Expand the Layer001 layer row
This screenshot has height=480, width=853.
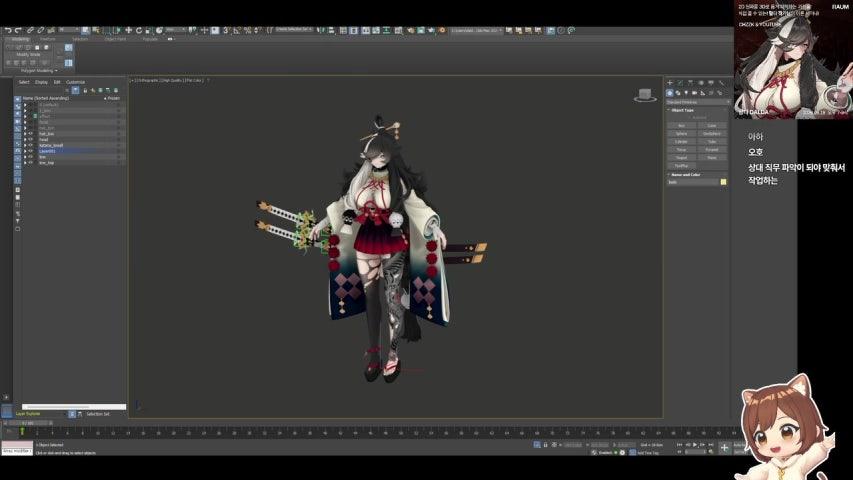tap(25, 151)
